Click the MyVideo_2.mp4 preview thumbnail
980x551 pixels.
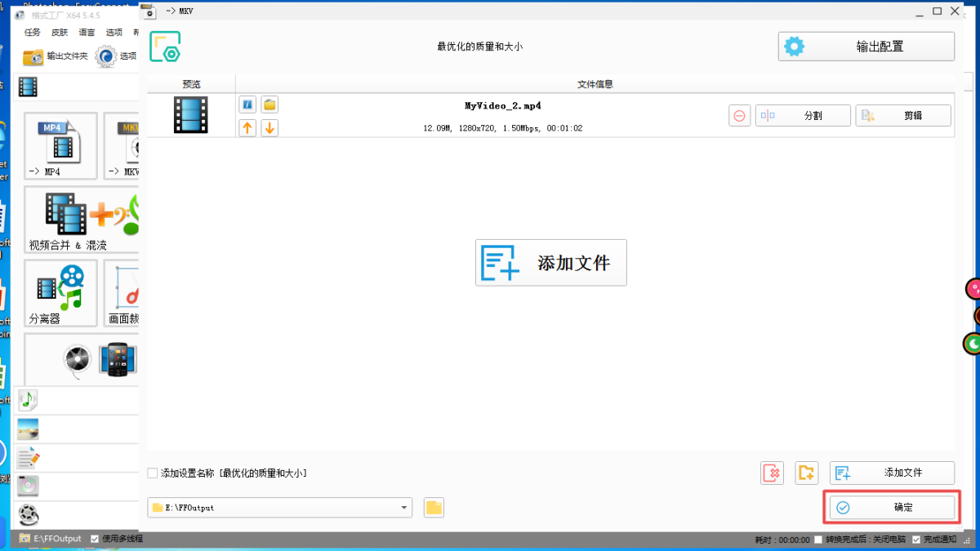click(x=191, y=115)
